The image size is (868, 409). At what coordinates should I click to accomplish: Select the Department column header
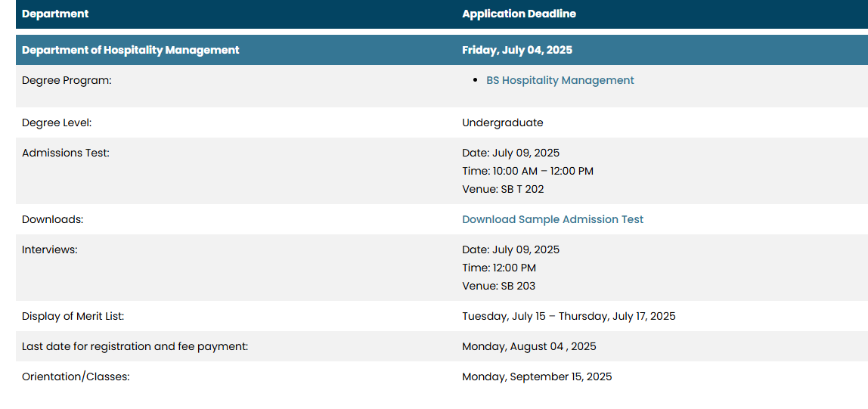pyautogui.click(x=55, y=14)
